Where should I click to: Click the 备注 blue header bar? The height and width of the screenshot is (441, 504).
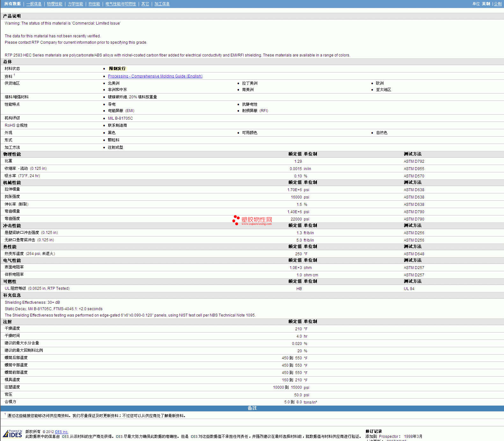[x=252, y=408]
